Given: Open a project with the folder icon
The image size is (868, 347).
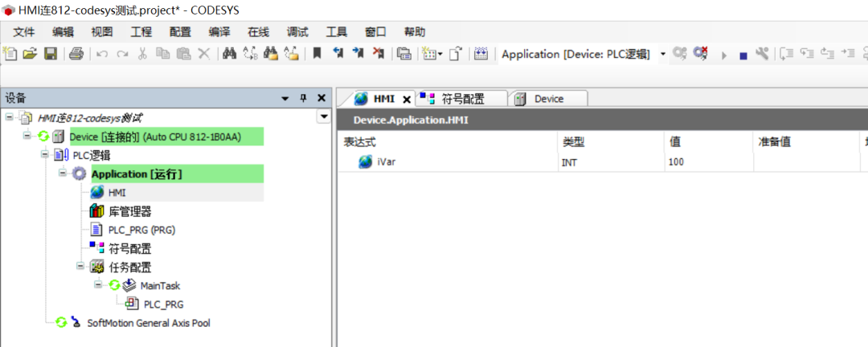Looking at the screenshot, I should pyautogui.click(x=30, y=54).
